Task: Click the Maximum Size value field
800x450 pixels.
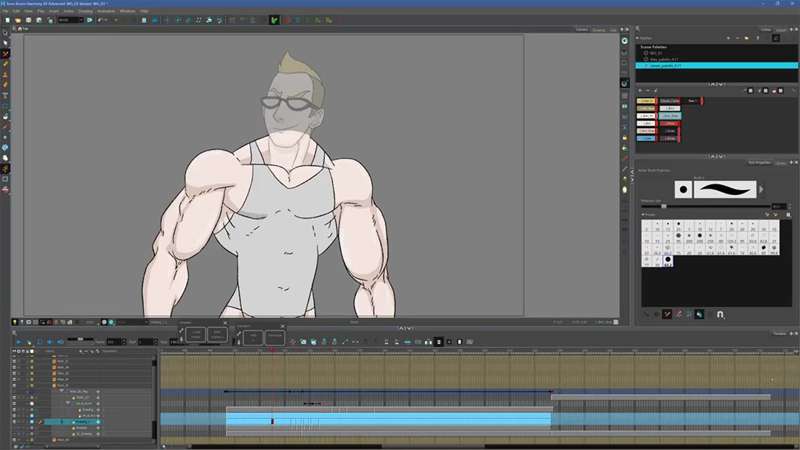Action: point(779,206)
